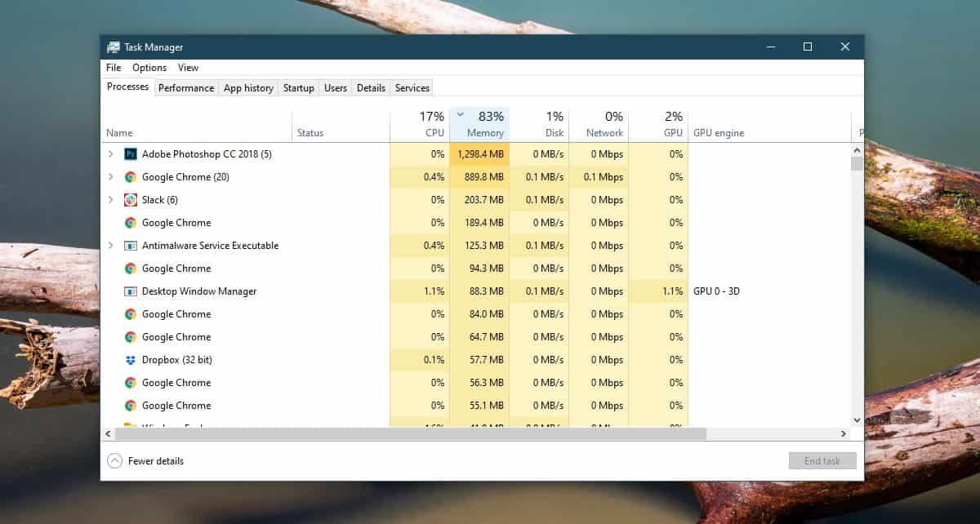Sort by the GPU column header
Image resolution: width=980 pixels, height=524 pixels.
pos(658,125)
